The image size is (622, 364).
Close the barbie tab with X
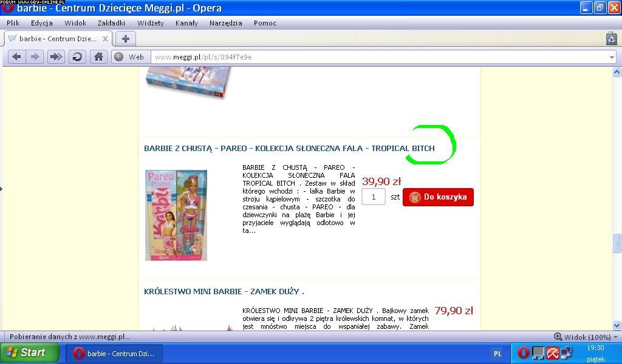105,39
